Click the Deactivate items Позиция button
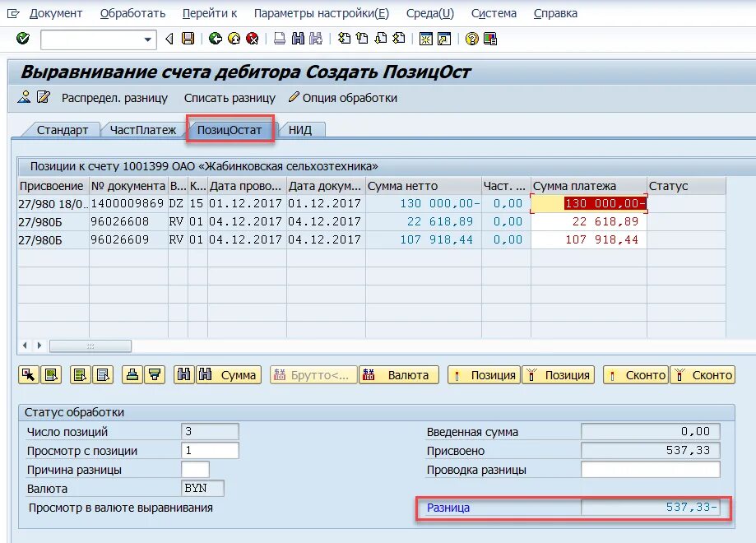 (559, 374)
